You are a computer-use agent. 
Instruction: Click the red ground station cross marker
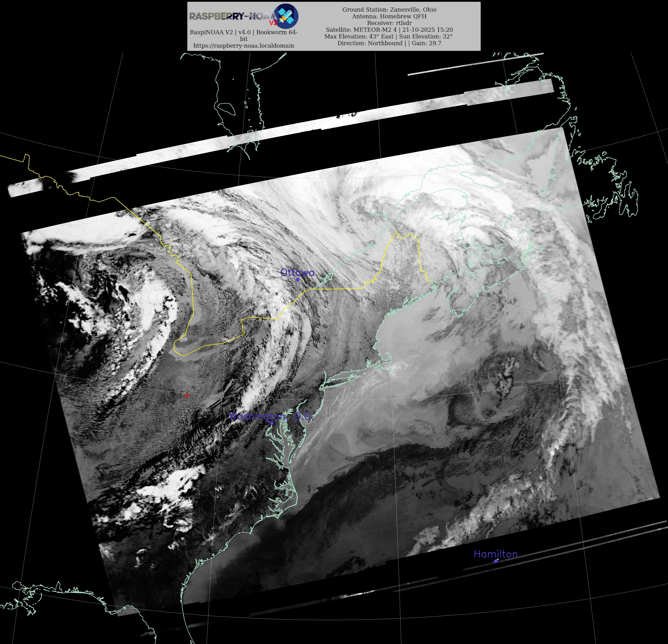pos(187,395)
